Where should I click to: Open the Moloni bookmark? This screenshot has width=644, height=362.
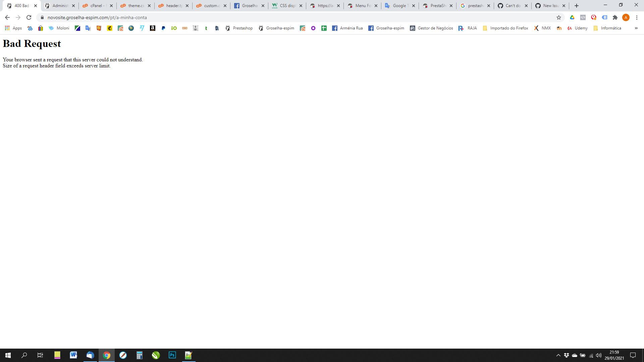click(59, 28)
